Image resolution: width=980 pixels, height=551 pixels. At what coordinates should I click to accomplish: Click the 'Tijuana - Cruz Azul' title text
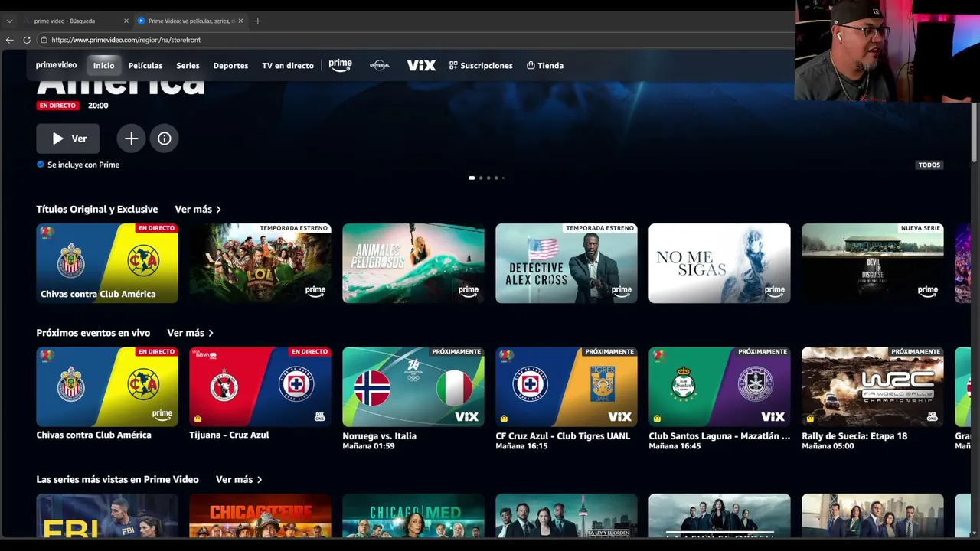229,435
